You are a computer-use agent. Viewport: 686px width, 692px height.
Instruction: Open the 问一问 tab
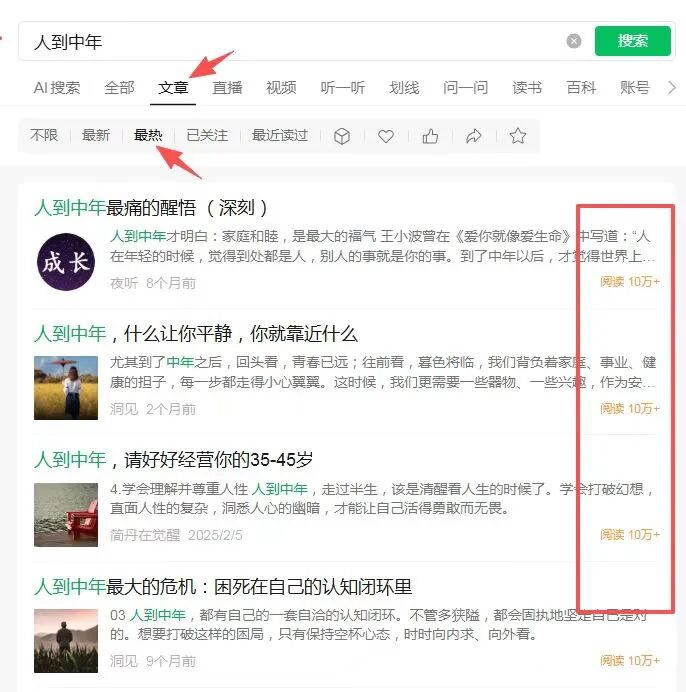(x=466, y=88)
